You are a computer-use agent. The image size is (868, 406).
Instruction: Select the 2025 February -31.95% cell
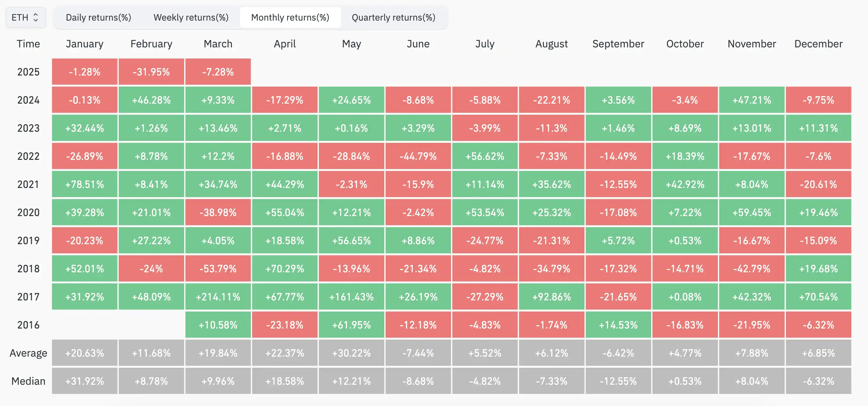tap(151, 72)
